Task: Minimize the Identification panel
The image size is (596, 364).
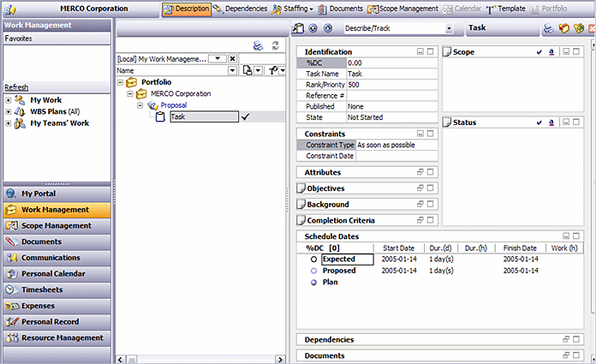Action: 420,51
